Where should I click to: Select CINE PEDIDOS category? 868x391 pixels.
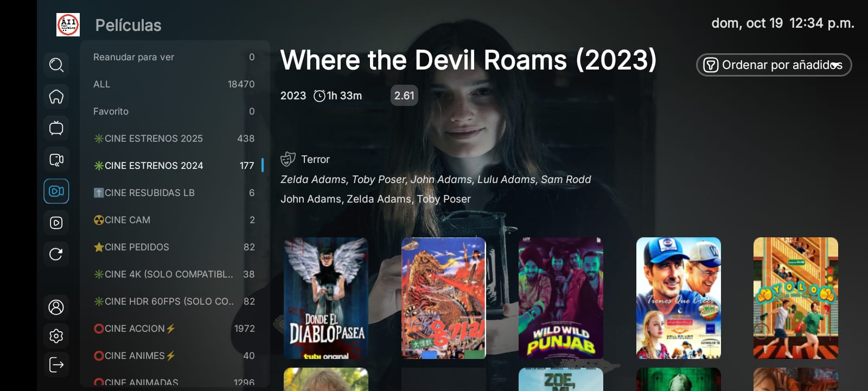pos(174,247)
